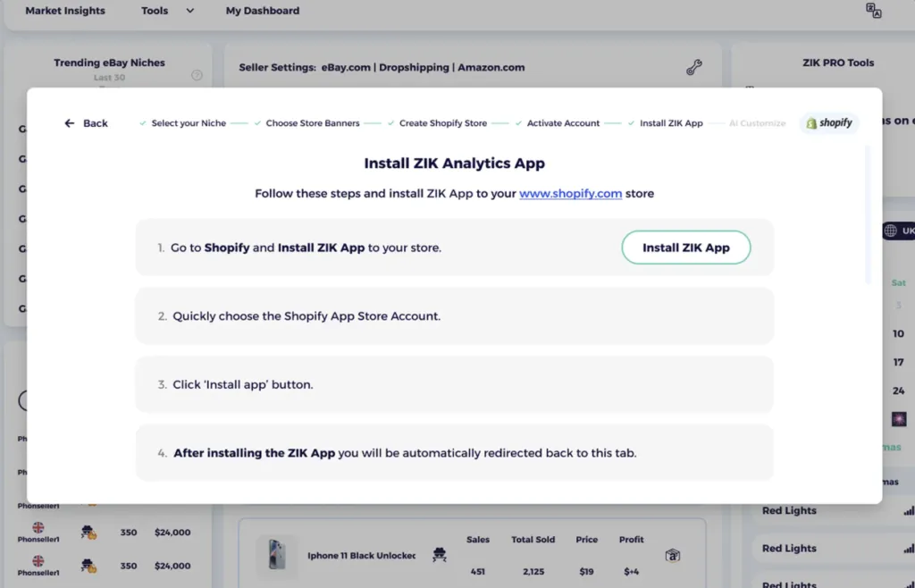915x588 pixels.
Task: Click the help question mark near Trending eBay Niches
Action: coord(196,77)
